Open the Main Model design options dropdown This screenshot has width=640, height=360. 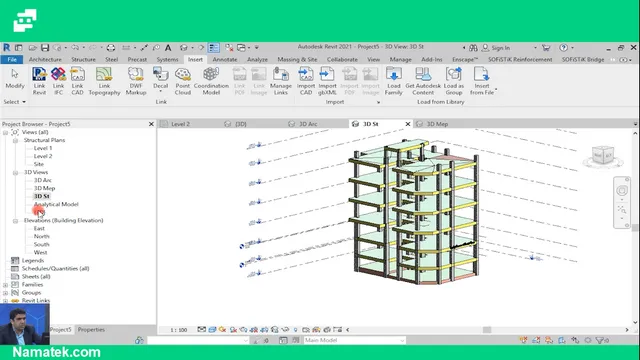click(x=355, y=340)
